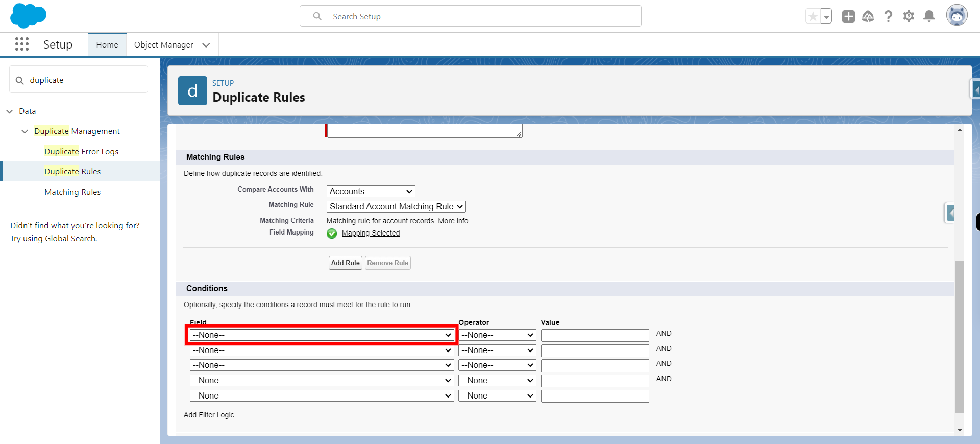Click the Remove Rule button
The height and width of the screenshot is (444, 980).
[x=388, y=263]
